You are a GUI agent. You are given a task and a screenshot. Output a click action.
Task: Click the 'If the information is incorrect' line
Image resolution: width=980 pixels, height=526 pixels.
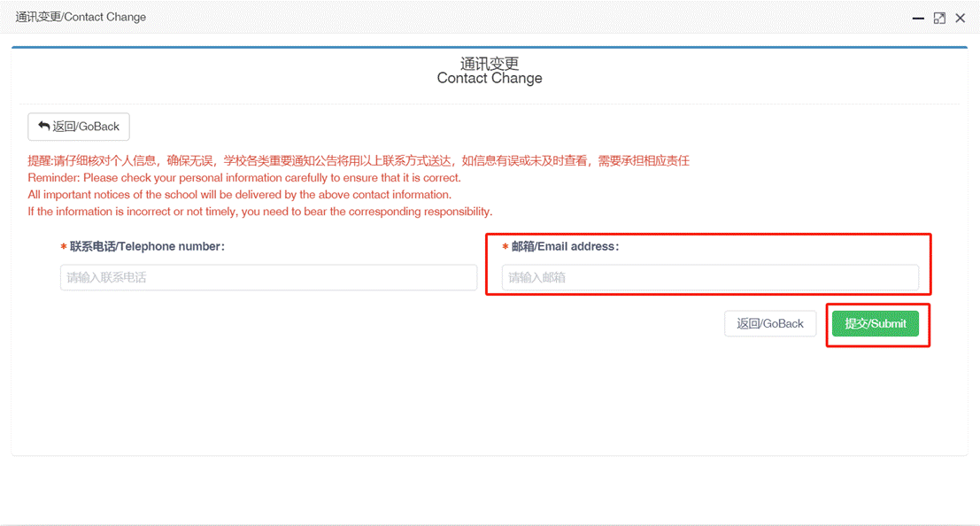coord(259,212)
